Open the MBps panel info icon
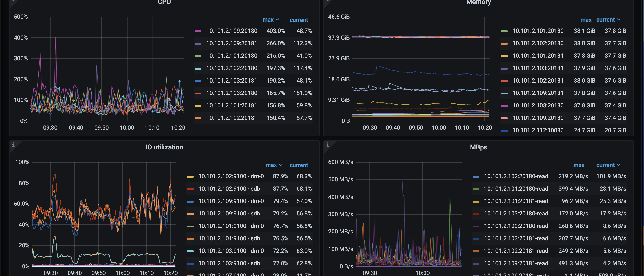The height and width of the screenshot is (276, 644). point(328,145)
